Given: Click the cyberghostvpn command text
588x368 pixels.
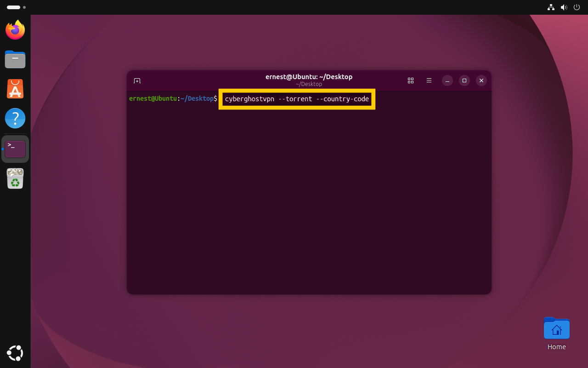Looking at the screenshot, I should (x=297, y=99).
